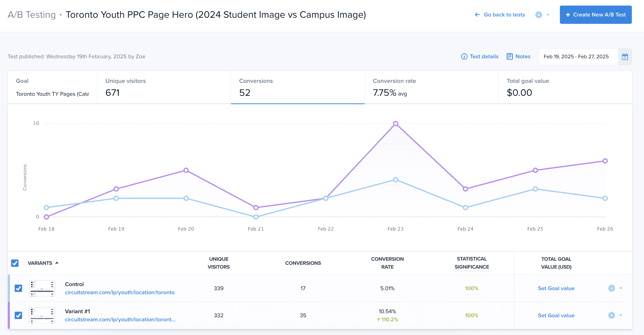Click Set Goal value for Variant #1

[x=556, y=315]
